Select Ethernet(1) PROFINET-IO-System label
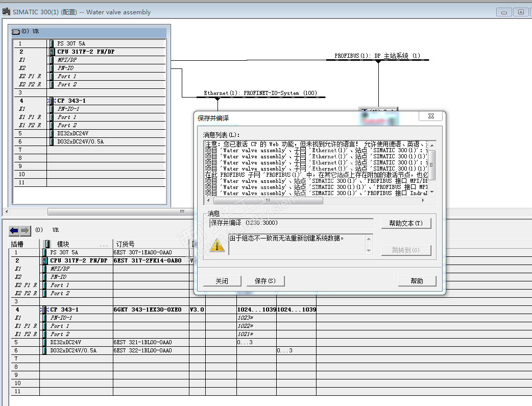Viewport: 532px width, 406px height. pyautogui.click(x=260, y=93)
